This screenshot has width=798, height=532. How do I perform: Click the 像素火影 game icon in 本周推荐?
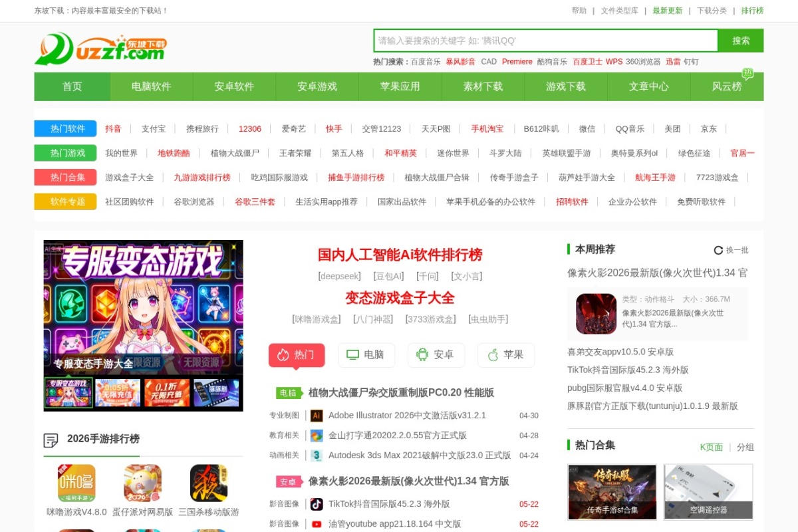[x=596, y=314]
